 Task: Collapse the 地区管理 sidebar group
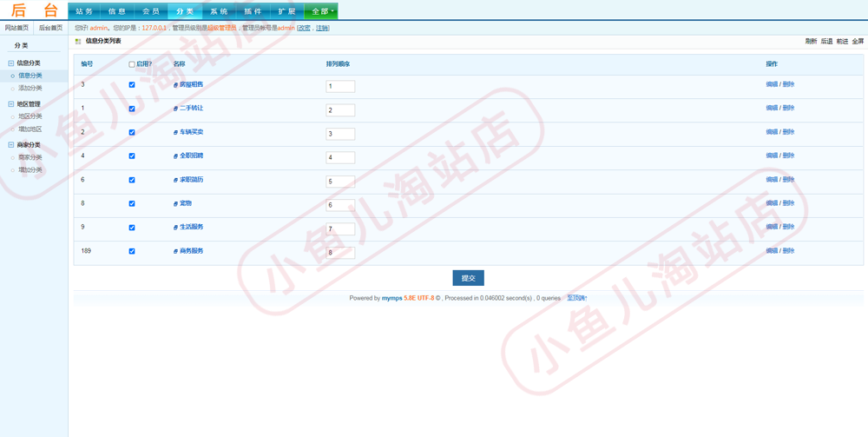(11, 103)
